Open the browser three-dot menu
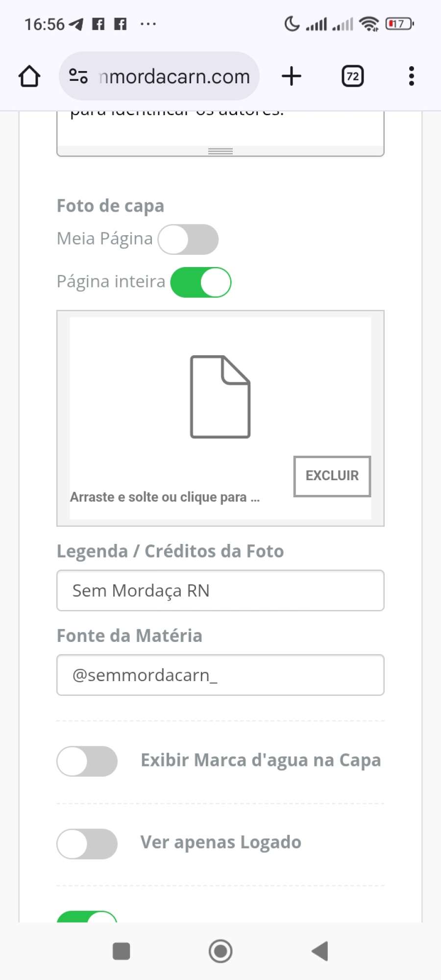Image resolution: width=441 pixels, height=980 pixels. pyautogui.click(x=411, y=76)
